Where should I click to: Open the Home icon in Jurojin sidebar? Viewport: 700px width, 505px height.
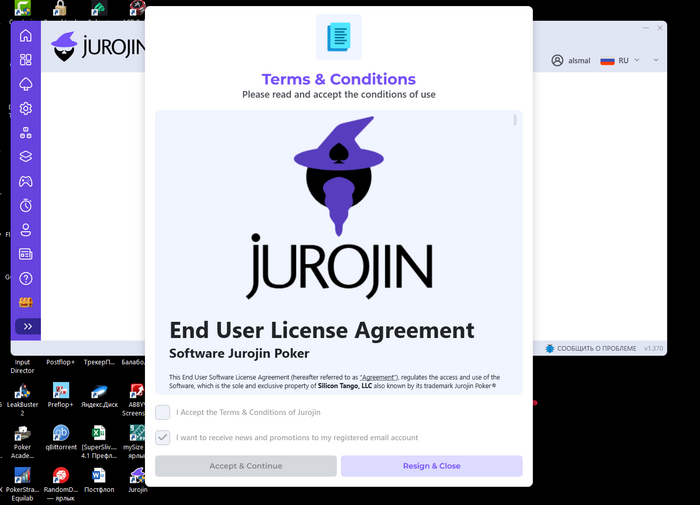pos(25,35)
